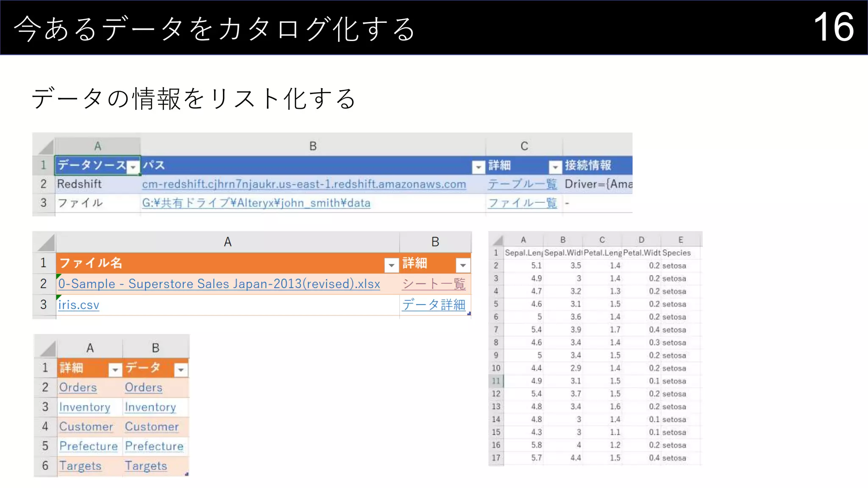
Task: Click the 5.8 value in row 16
Action: (536, 445)
